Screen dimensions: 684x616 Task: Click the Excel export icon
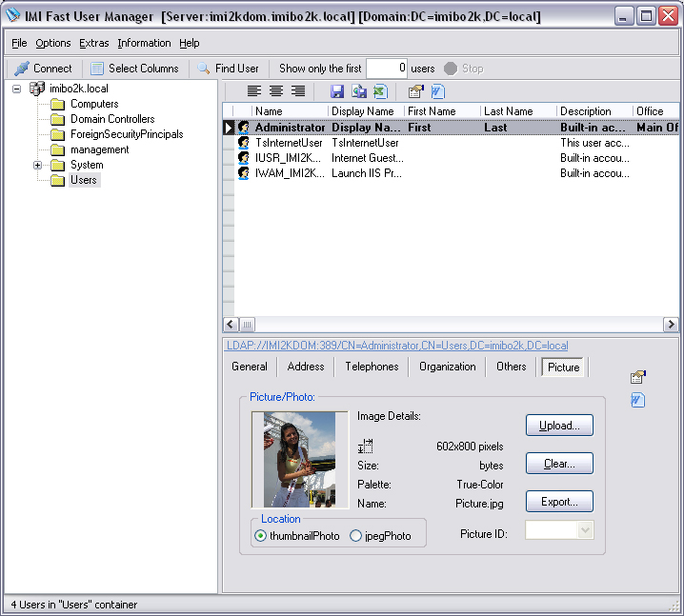[381, 91]
